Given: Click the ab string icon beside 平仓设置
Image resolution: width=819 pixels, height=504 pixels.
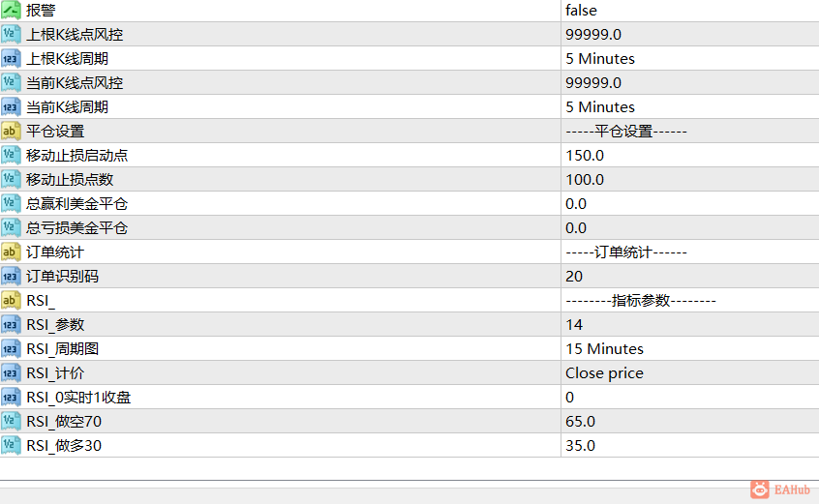Looking at the screenshot, I should click(x=11, y=131).
